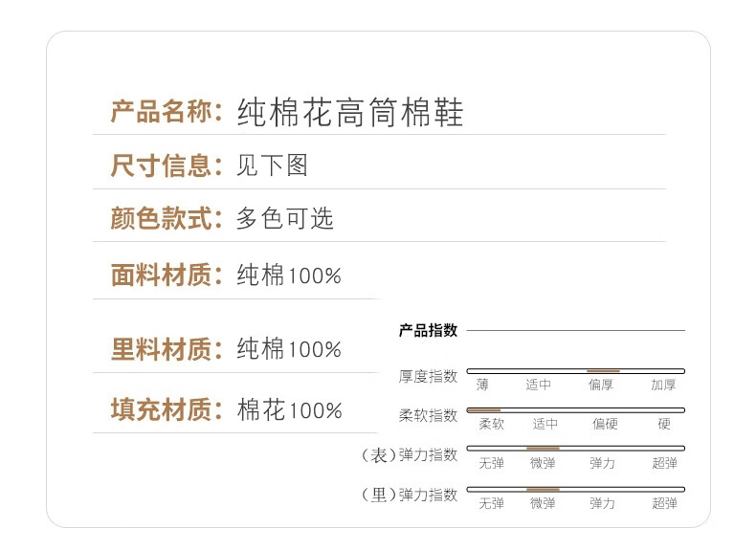Screen dimensions: 756x551
Task: Select 加厚 on the thickness scale
Action: pyautogui.click(x=663, y=385)
